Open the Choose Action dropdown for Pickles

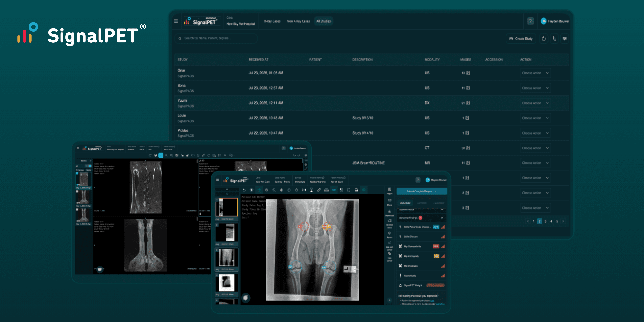(x=535, y=133)
